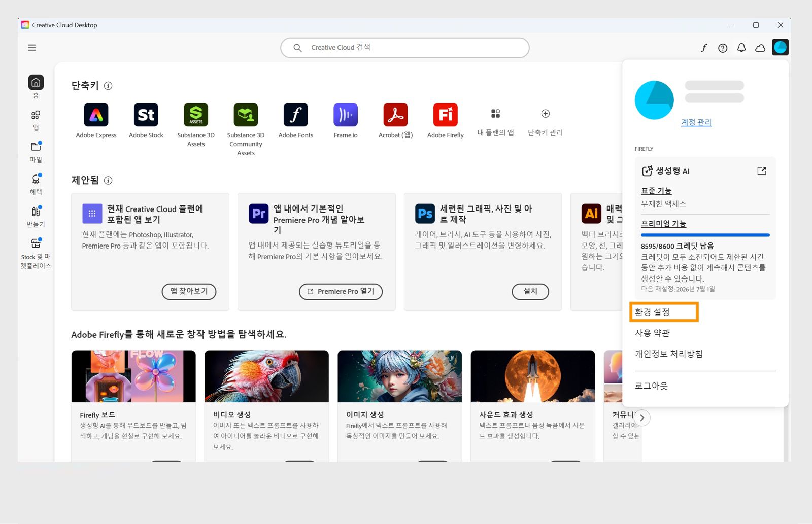Image resolution: width=812 pixels, height=524 pixels.
Task: Select 사용 약관 in profile menu
Action: 652,333
